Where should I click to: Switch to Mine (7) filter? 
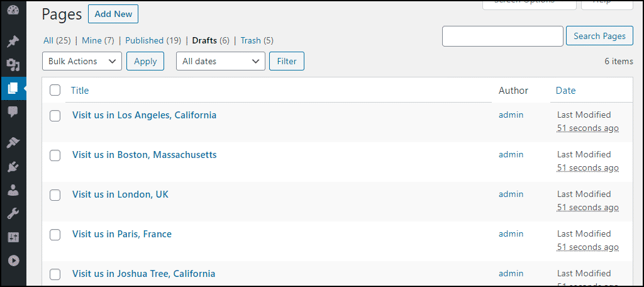(x=98, y=41)
